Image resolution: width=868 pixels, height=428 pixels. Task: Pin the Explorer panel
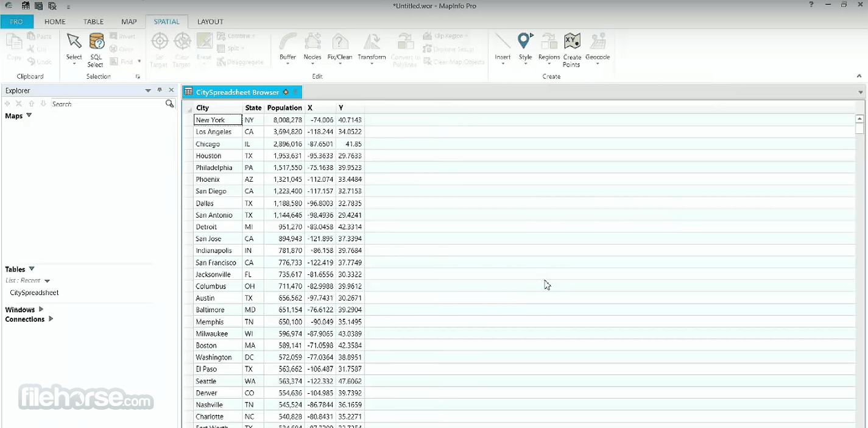(x=160, y=90)
